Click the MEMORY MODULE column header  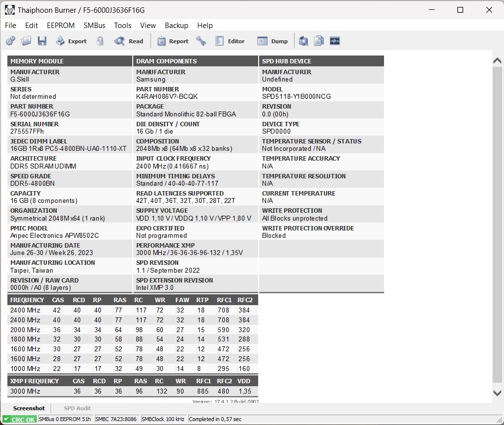(x=70, y=61)
